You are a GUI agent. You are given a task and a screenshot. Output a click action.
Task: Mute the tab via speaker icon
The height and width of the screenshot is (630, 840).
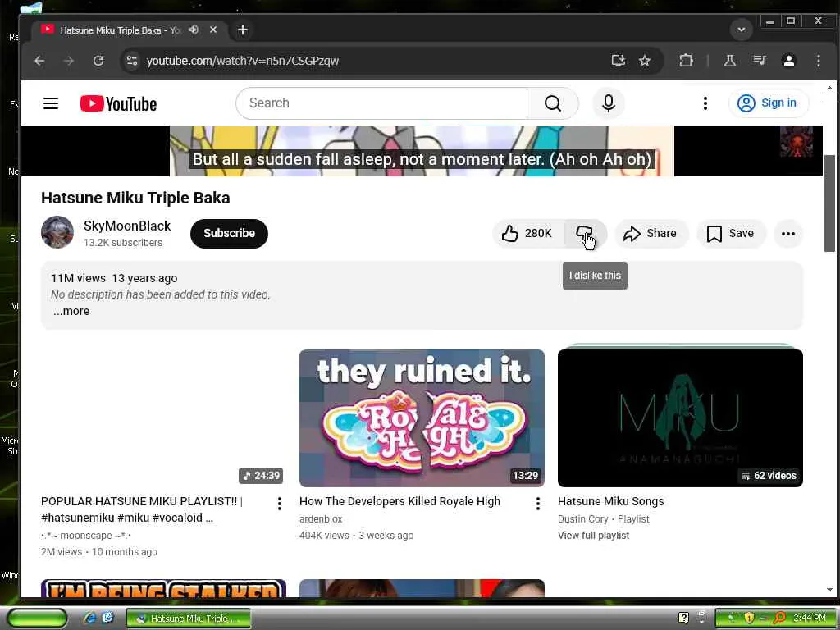coord(194,30)
